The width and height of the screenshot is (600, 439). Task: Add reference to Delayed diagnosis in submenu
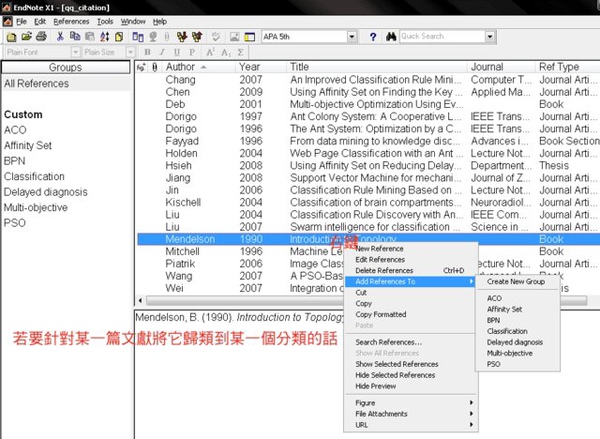[x=515, y=342]
